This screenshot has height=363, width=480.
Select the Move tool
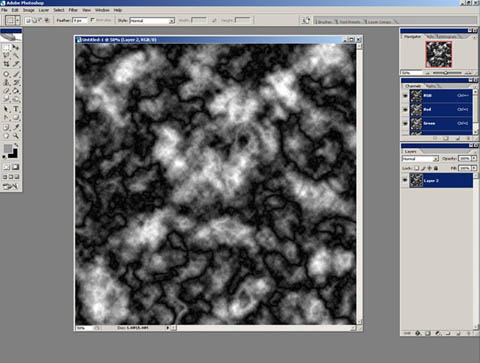pos(16,48)
